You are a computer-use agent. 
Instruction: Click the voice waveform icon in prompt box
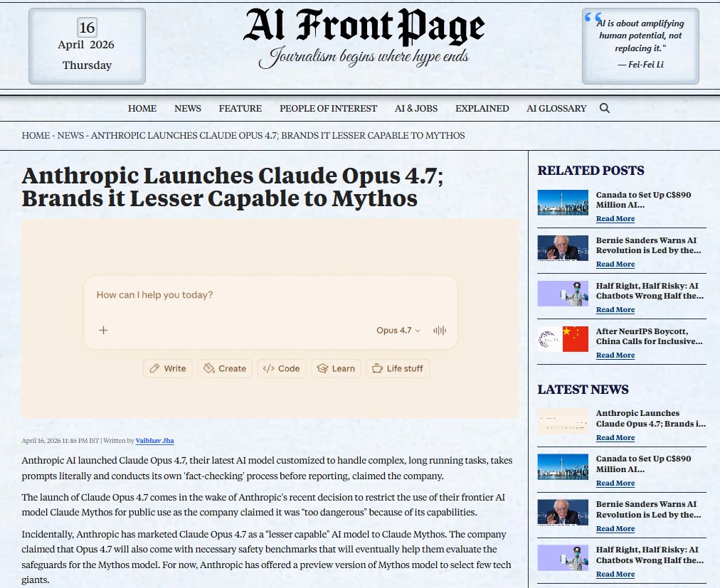click(440, 331)
